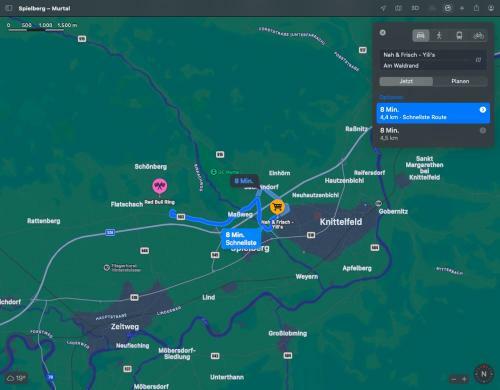The width and height of the screenshot is (500, 390).
Task: Select driving directions car icon
Action: (x=421, y=35)
